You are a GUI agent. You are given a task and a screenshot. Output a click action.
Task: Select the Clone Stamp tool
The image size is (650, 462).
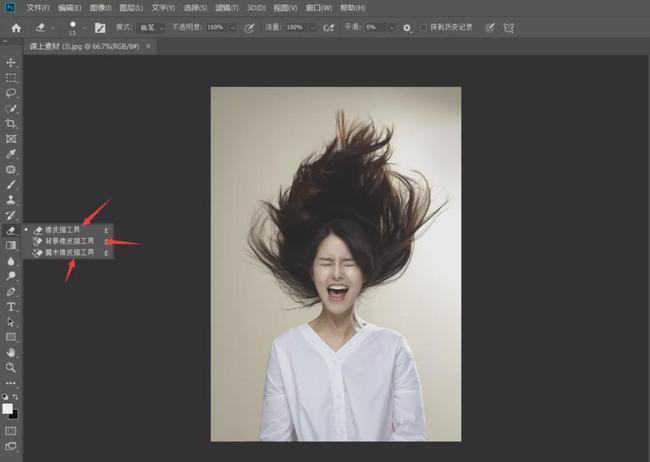(11, 200)
